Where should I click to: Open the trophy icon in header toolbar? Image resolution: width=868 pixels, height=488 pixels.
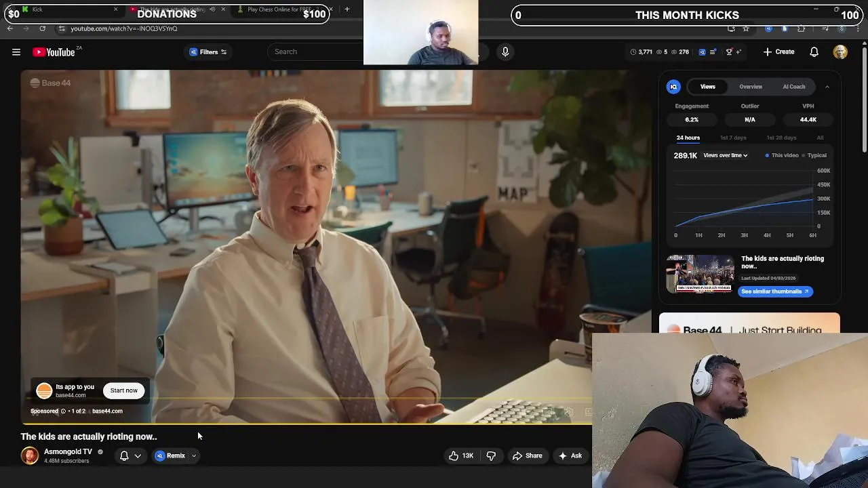click(x=729, y=52)
